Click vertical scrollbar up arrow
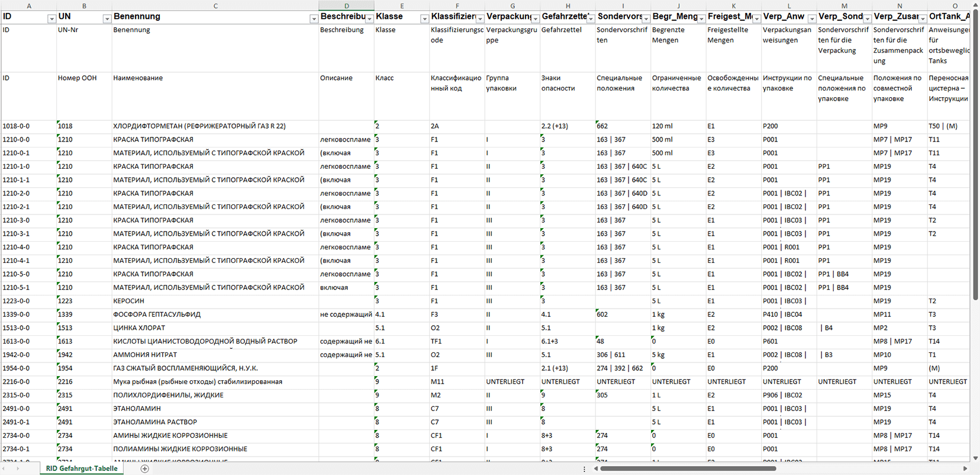Viewport: 980px width, 475px height. (x=975, y=5)
